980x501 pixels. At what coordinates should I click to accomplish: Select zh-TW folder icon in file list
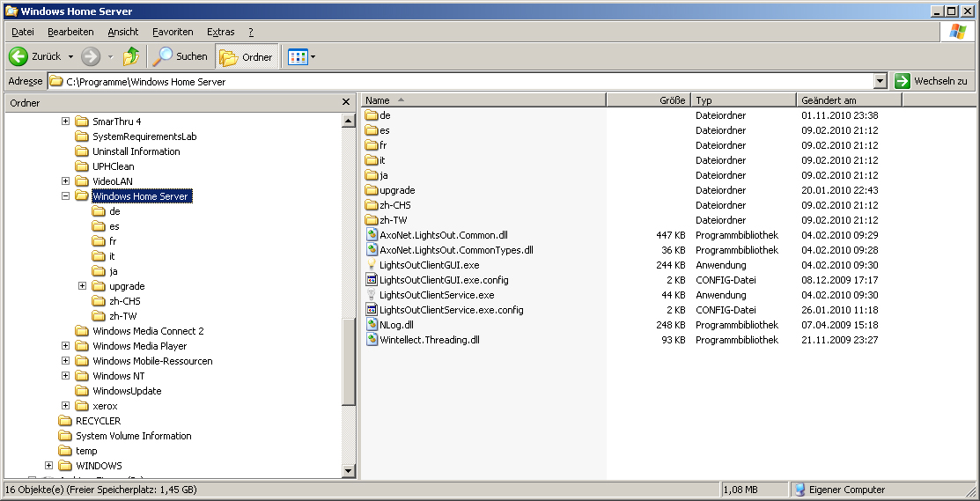point(372,220)
